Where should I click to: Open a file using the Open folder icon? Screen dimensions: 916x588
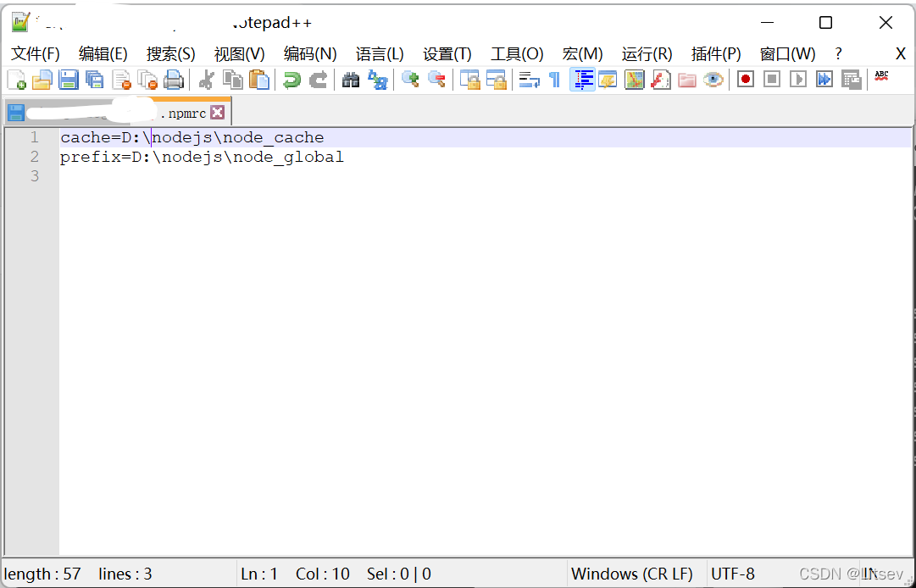coord(42,78)
